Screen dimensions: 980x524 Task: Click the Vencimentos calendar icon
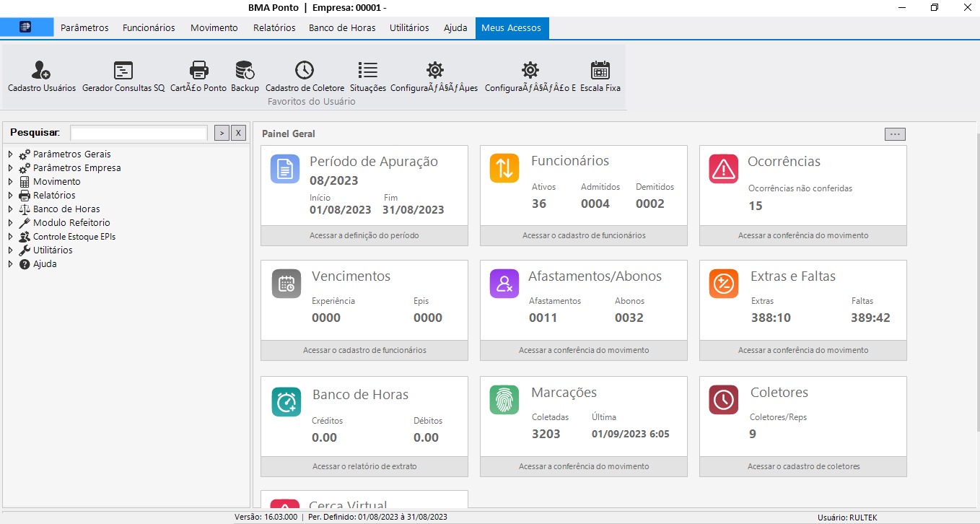click(x=286, y=283)
